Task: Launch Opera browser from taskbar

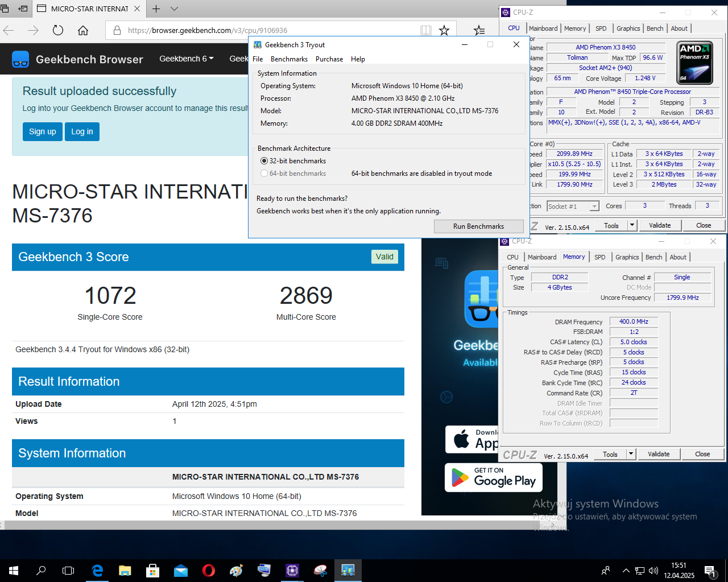Action: pos(209,570)
